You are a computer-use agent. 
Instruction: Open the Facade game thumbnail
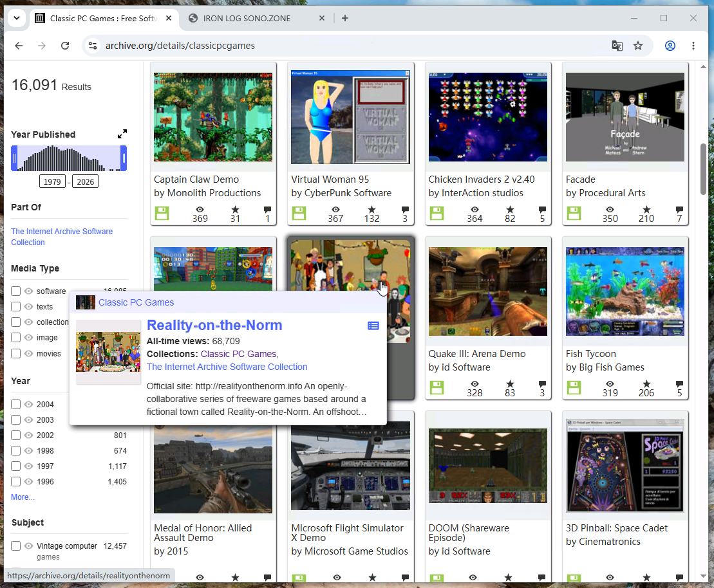coord(625,117)
